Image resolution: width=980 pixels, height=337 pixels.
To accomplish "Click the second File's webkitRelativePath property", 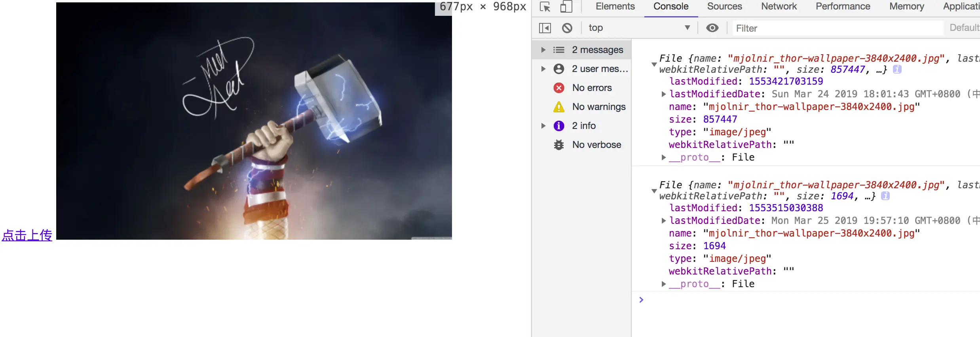I will 731,271.
